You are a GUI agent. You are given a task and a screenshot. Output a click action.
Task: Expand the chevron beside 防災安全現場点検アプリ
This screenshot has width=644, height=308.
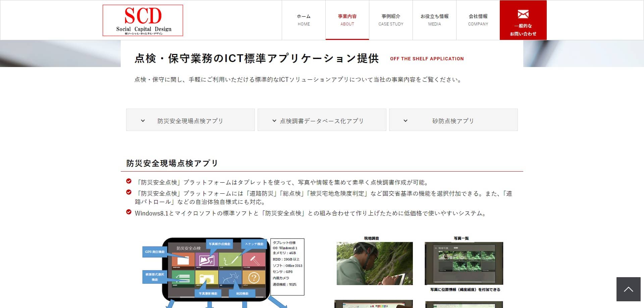[x=143, y=121]
